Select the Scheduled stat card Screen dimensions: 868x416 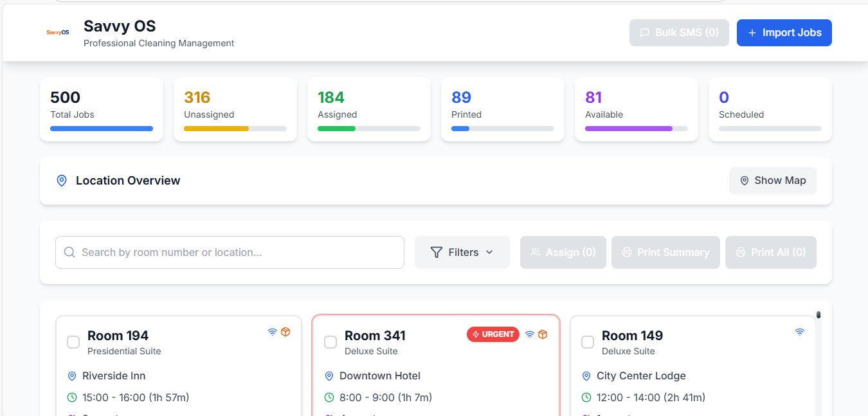click(770, 109)
